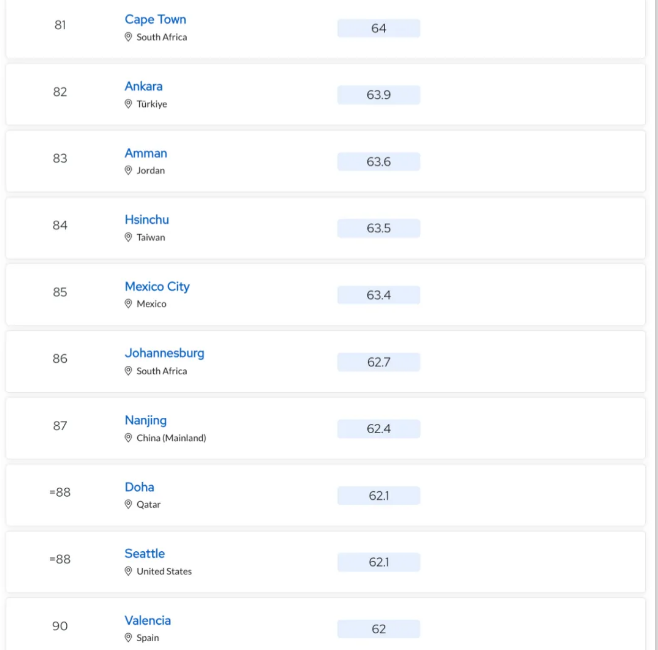Click the location pin icon next to Mexico
The height and width of the screenshot is (650, 658).
[128, 303]
